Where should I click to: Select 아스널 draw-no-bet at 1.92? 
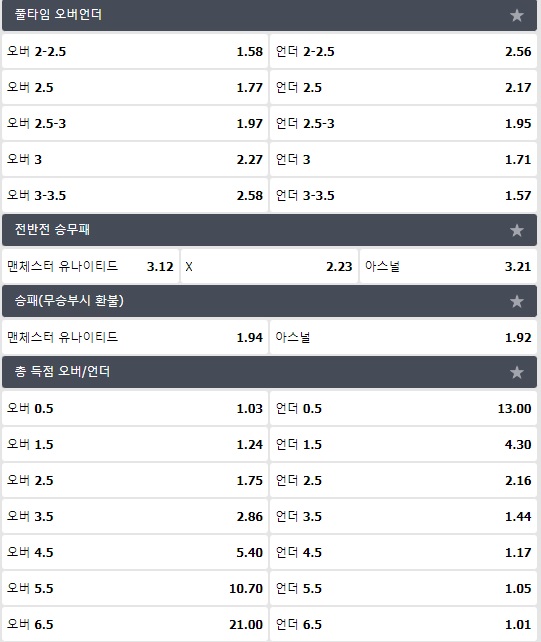(403, 337)
